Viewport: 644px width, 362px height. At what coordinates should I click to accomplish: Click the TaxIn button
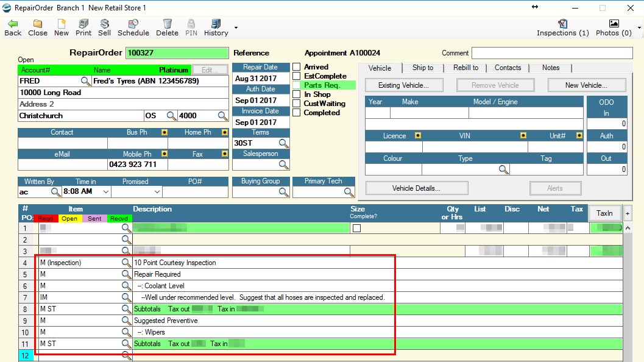coord(604,213)
